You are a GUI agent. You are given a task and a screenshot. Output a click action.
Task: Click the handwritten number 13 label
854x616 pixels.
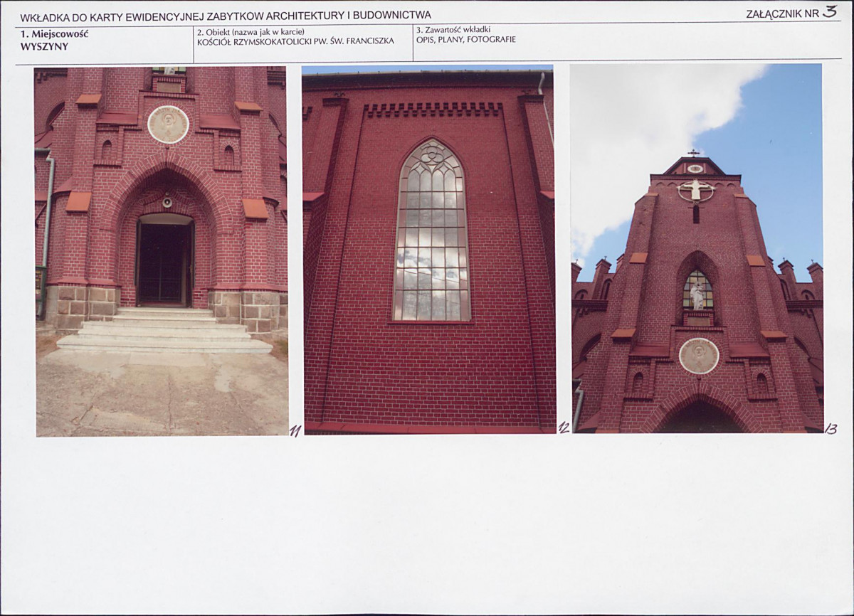831,428
